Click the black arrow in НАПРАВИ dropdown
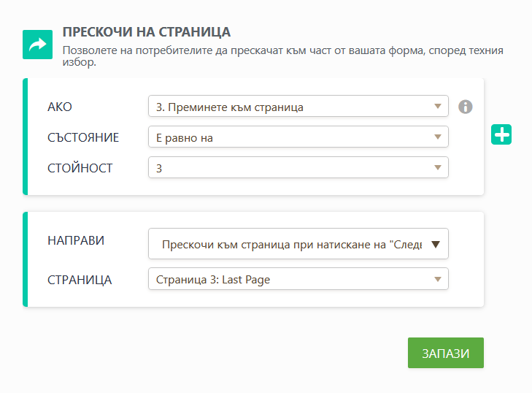532x393 pixels. pos(436,245)
